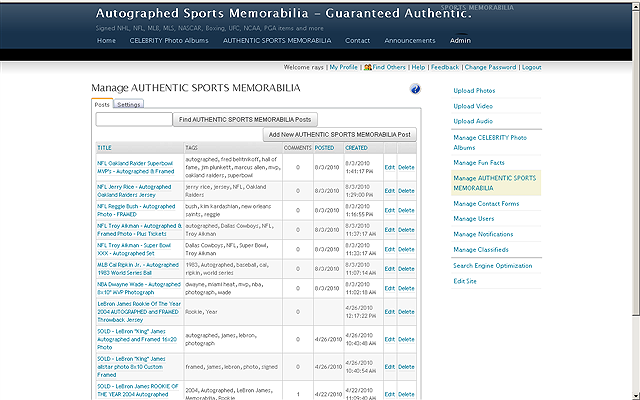This screenshot has height=400, width=640.
Task: Sort the table by POSTED column
Action: click(x=325, y=147)
